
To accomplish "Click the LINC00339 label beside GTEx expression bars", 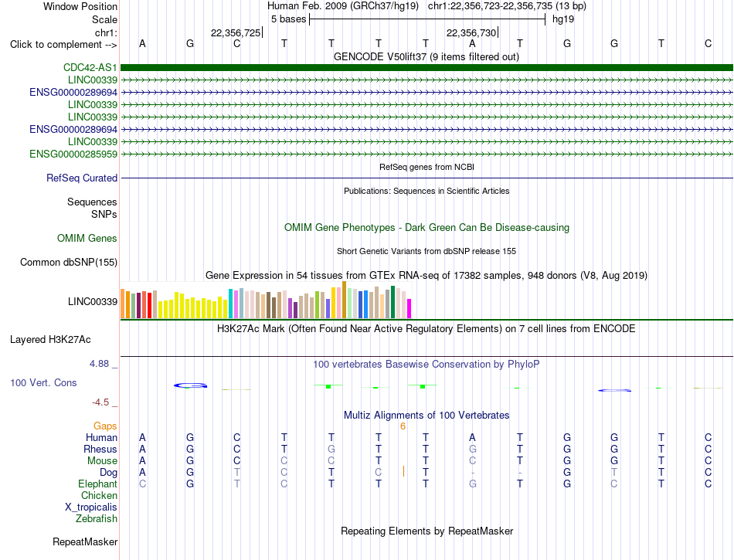I will [x=93, y=302].
